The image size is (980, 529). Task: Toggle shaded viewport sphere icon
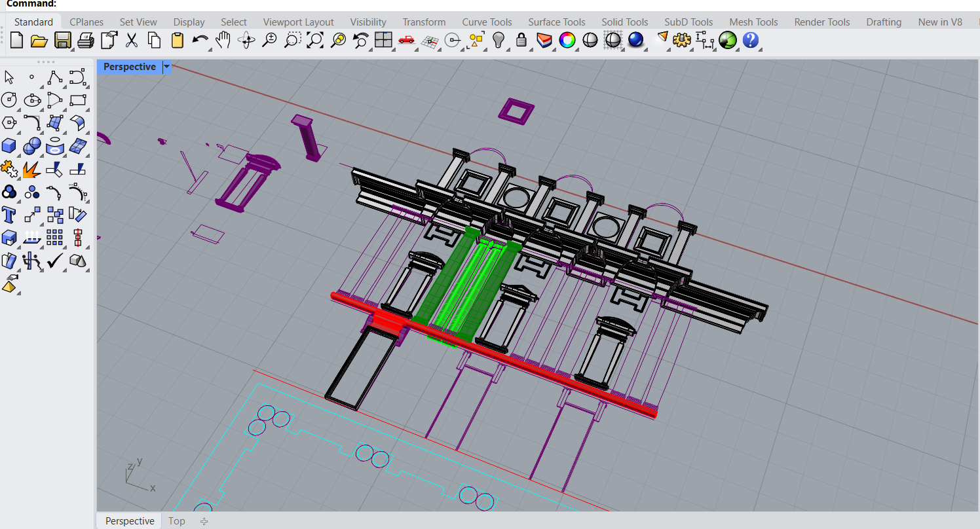[x=590, y=41]
